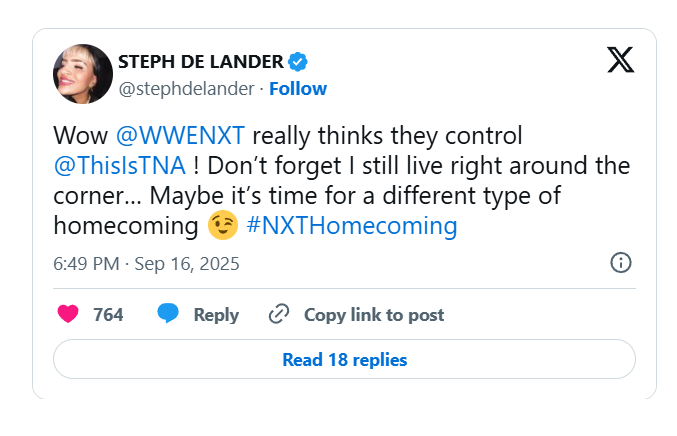The height and width of the screenshot is (436, 677).
Task: Follow the stephdelander account
Action: point(298,89)
